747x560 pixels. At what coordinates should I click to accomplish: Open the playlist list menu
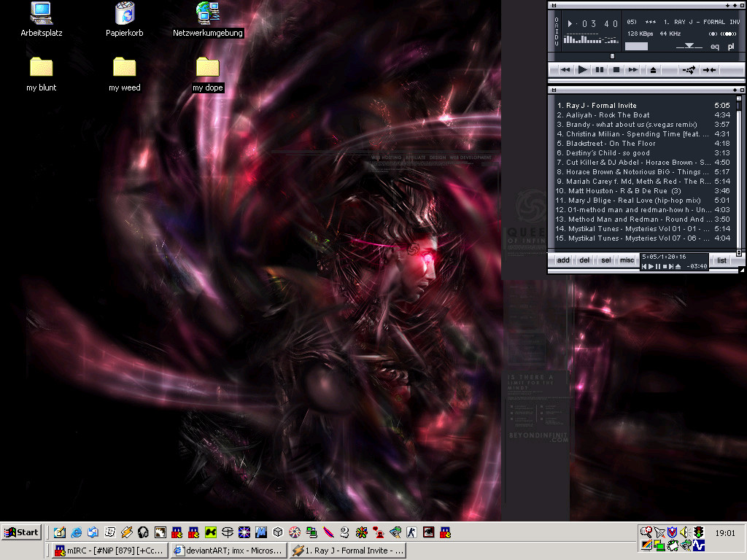[x=721, y=260]
